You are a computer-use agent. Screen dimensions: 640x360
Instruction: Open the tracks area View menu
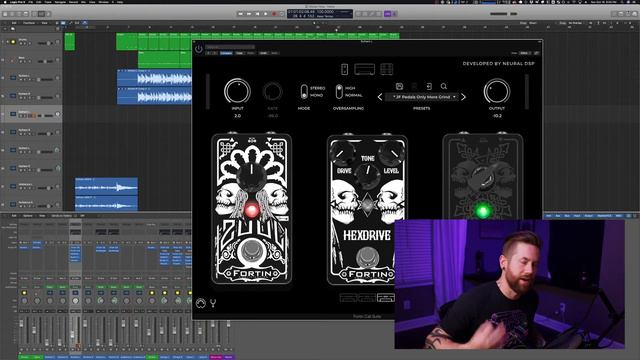pyautogui.click(x=44, y=23)
